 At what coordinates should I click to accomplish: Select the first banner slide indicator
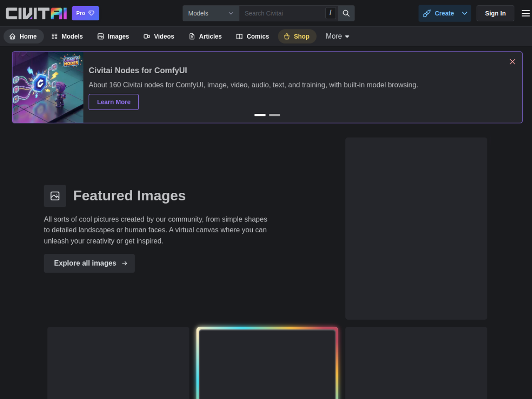[x=260, y=115]
